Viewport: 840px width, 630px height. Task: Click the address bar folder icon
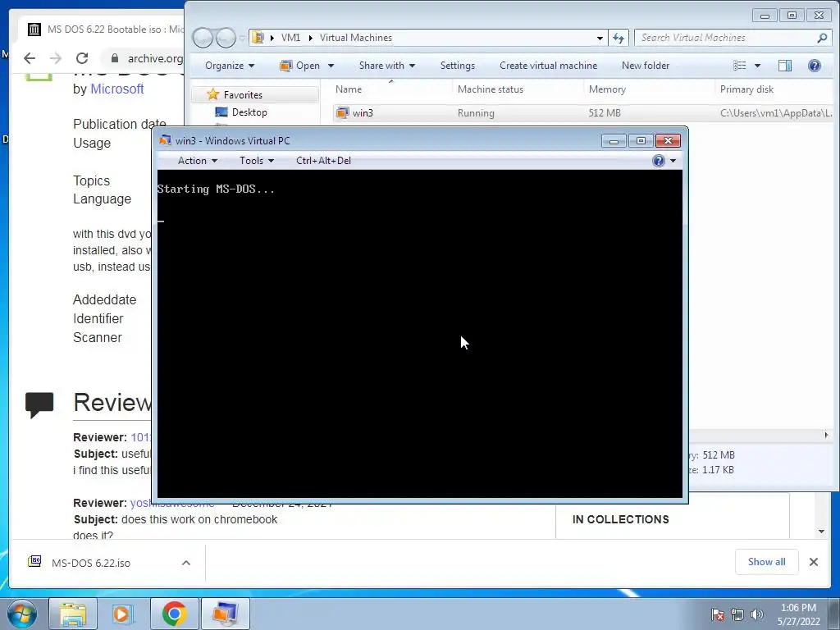[x=258, y=38]
